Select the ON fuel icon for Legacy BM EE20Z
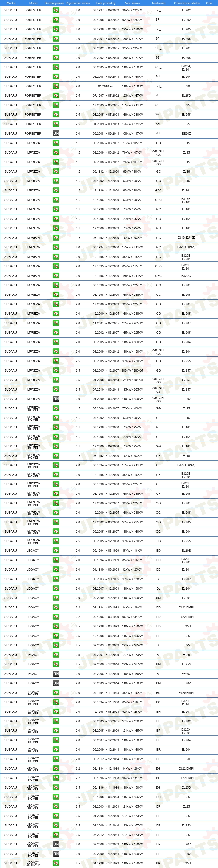The height and width of the screenshot is (868, 218). coord(56,683)
